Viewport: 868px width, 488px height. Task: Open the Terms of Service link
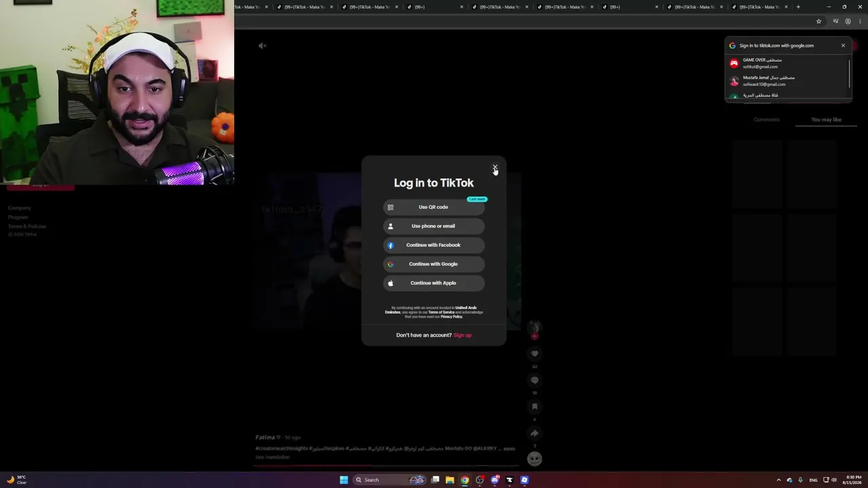441,312
